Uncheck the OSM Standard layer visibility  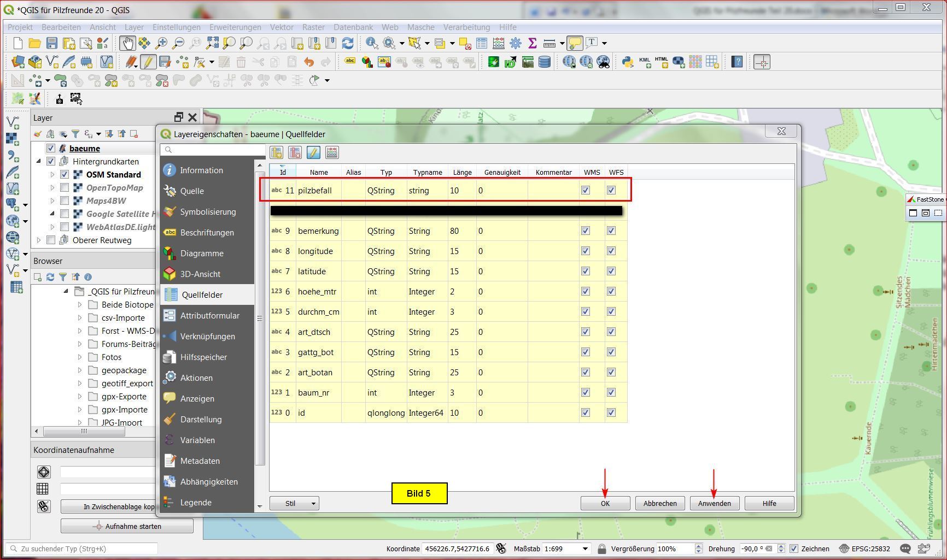tap(65, 175)
